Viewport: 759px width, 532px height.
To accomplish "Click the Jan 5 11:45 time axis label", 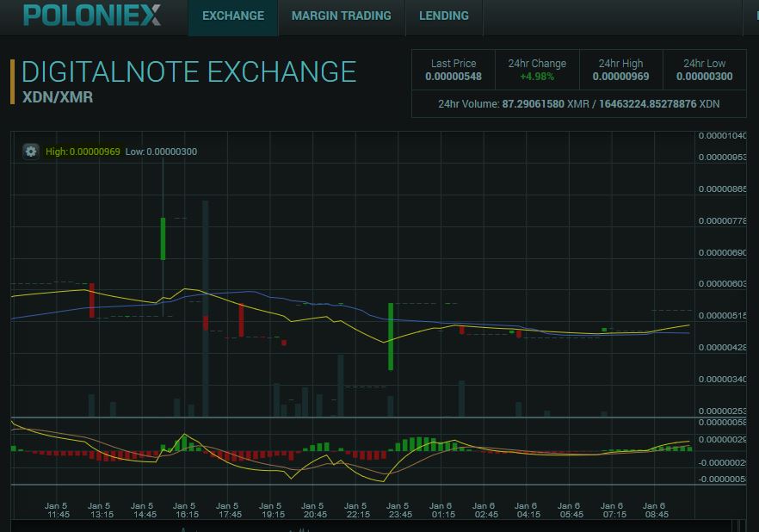I will click(59, 510).
